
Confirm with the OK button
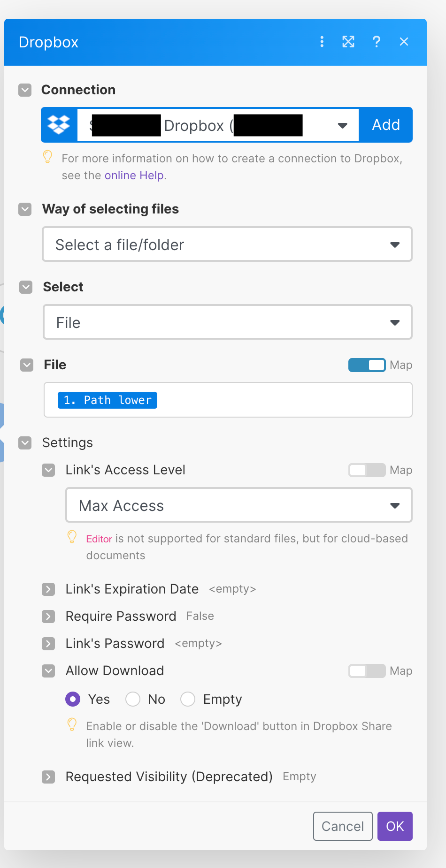point(395,826)
